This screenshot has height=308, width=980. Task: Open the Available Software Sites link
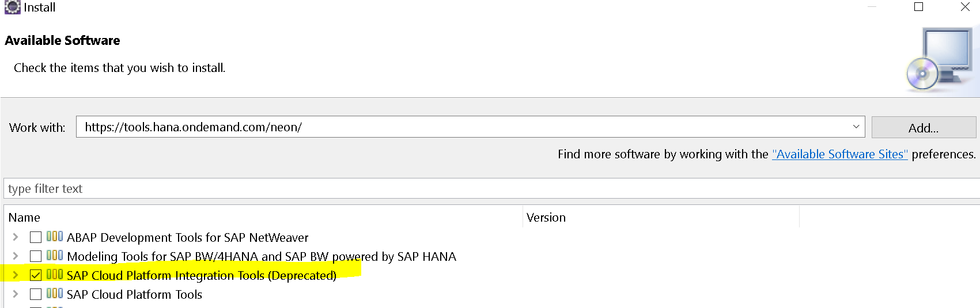(840, 154)
